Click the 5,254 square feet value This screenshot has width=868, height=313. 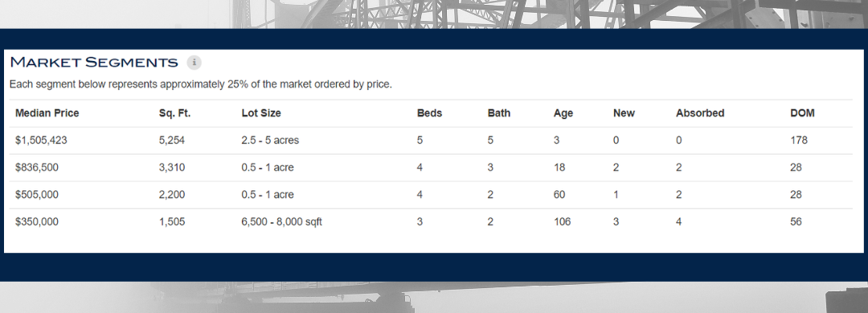(172, 140)
